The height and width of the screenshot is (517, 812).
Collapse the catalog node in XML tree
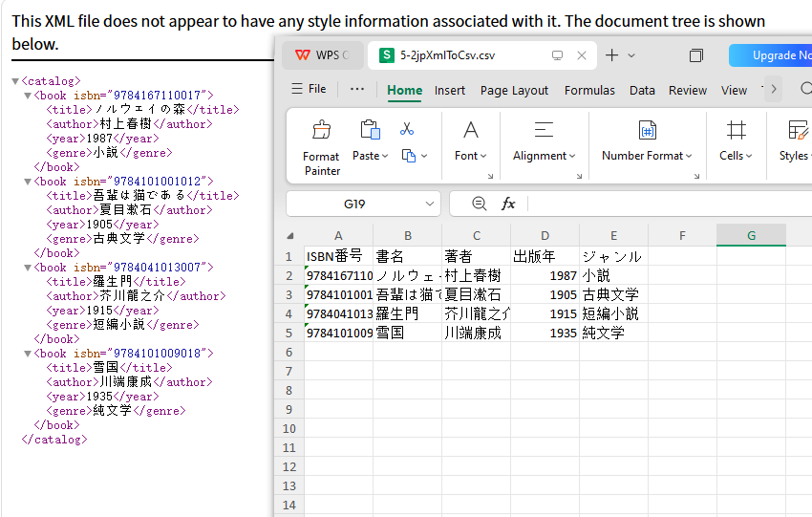15,81
